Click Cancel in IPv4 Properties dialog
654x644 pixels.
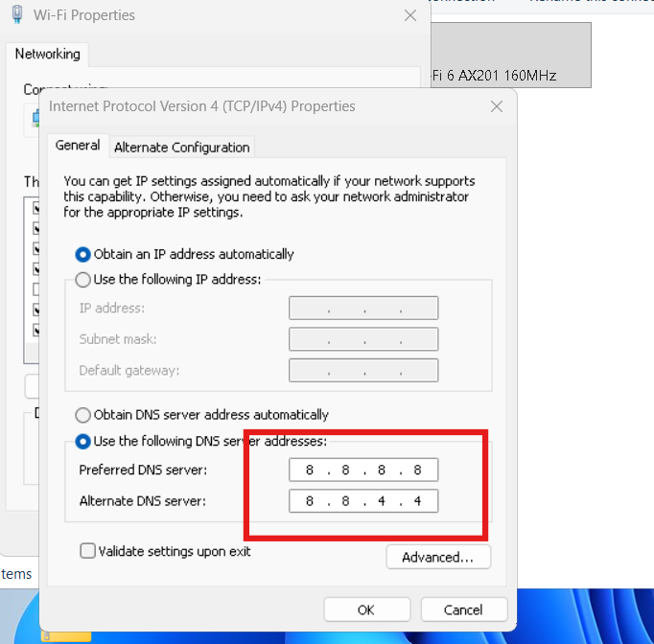[464, 609]
